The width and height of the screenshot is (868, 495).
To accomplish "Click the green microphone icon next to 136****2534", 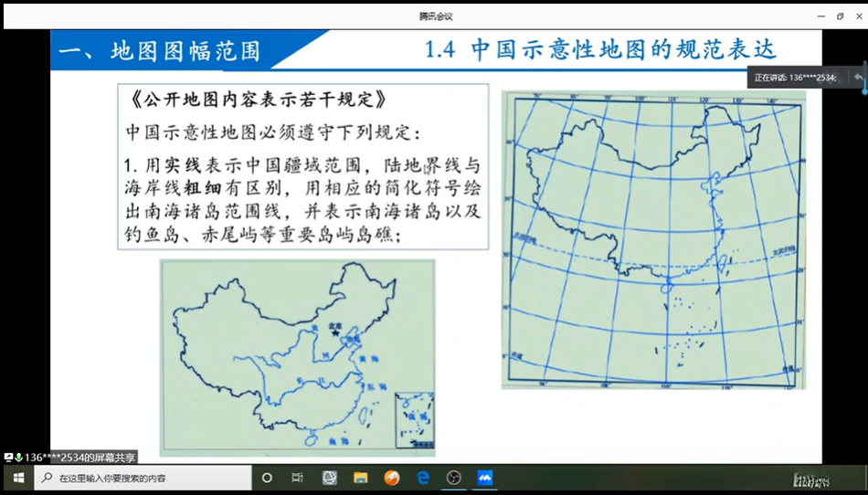I will [x=18, y=458].
